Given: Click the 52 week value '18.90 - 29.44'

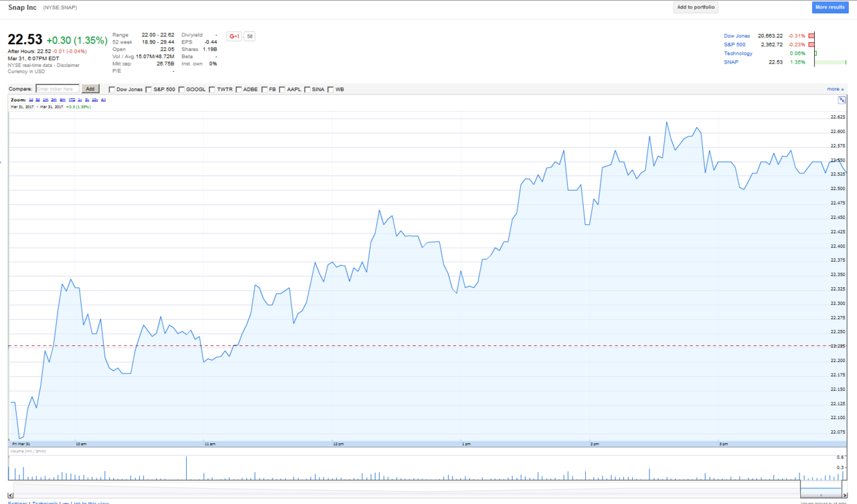Looking at the screenshot, I should (x=158, y=41).
